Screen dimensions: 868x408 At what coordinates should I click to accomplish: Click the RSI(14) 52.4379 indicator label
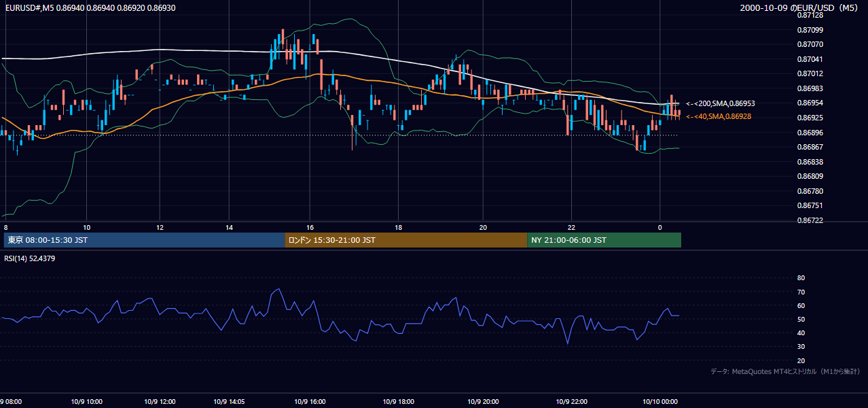coord(30,258)
